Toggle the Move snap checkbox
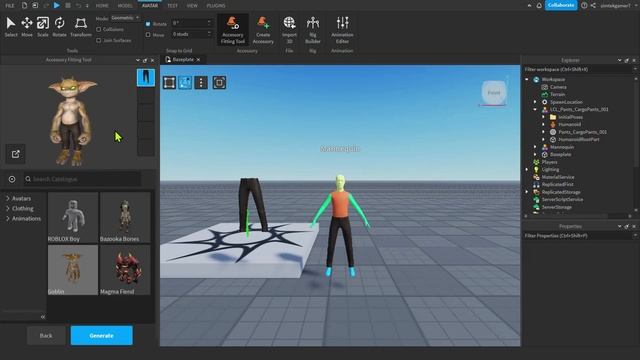Image resolution: width=640 pixels, height=360 pixels. pyautogui.click(x=148, y=35)
